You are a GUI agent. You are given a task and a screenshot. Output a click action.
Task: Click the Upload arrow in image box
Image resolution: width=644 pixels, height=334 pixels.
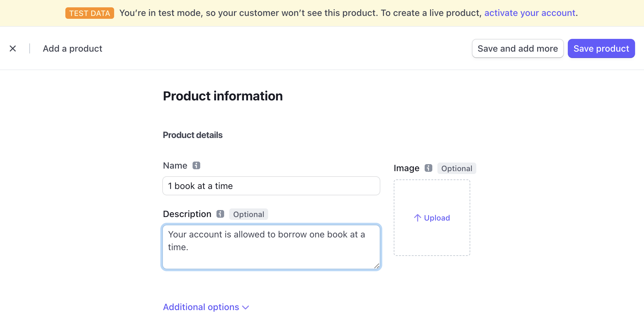pyautogui.click(x=417, y=218)
